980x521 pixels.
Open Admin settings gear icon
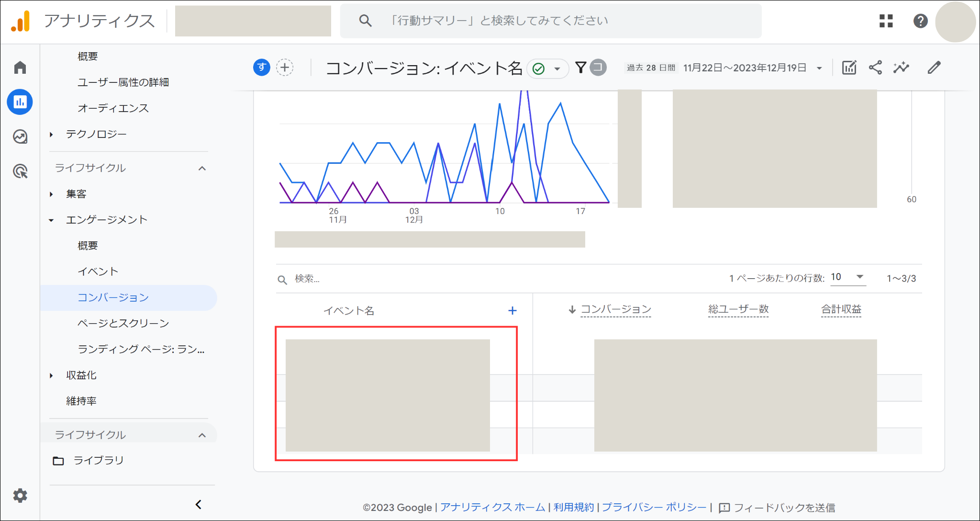coord(20,495)
